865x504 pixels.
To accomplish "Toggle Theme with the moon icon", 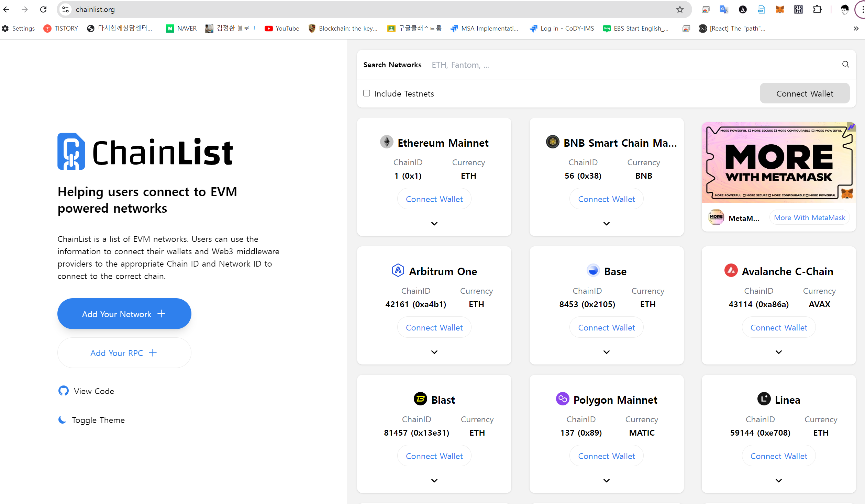I will (62, 419).
